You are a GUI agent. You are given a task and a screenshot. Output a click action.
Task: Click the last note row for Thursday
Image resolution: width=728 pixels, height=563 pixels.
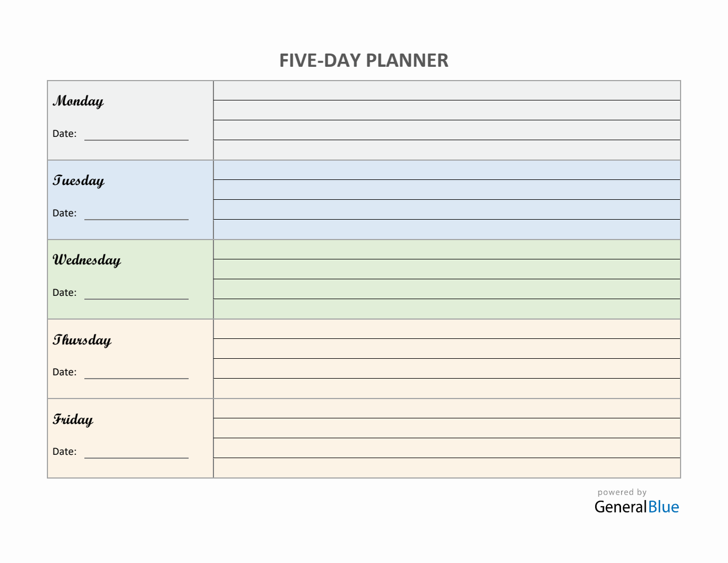pyautogui.click(x=447, y=389)
